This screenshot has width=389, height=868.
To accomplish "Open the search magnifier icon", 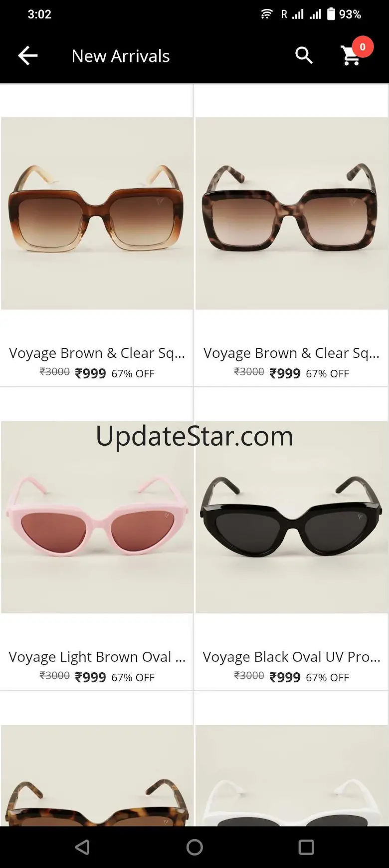I will pyautogui.click(x=304, y=55).
